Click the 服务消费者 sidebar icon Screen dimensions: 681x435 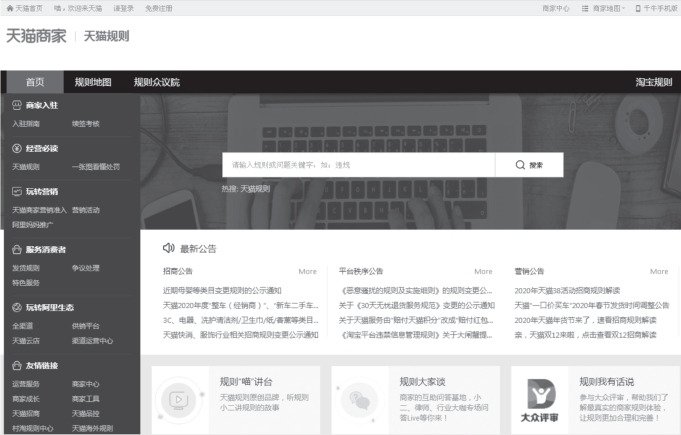point(17,249)
